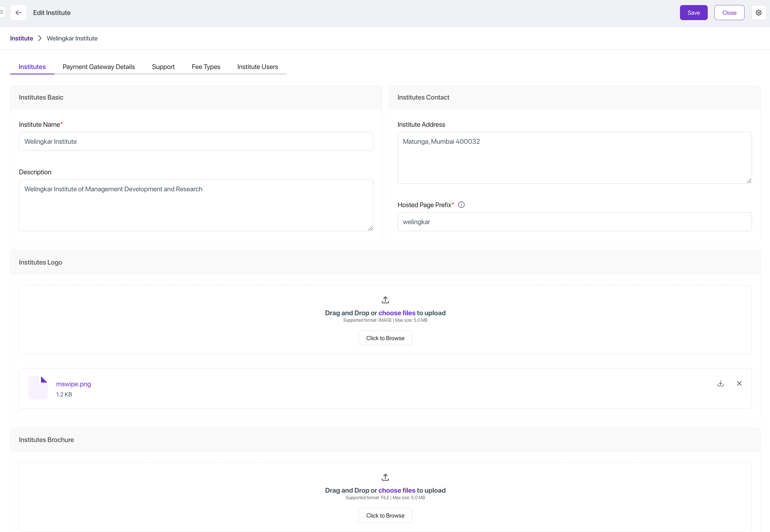Download the mswipe.png file
This screenshot has height=532, width=770.
coord(721,383)
